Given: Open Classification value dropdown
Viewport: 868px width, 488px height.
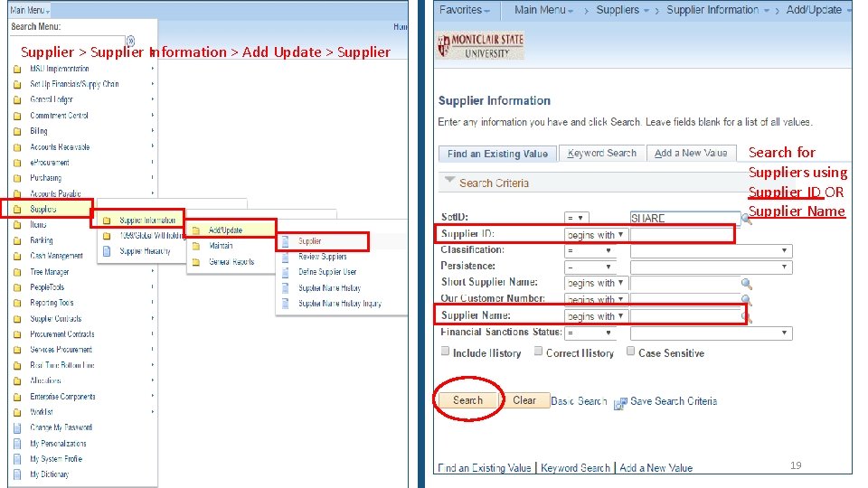Looking at the screenshot, I should coord(712,250).
